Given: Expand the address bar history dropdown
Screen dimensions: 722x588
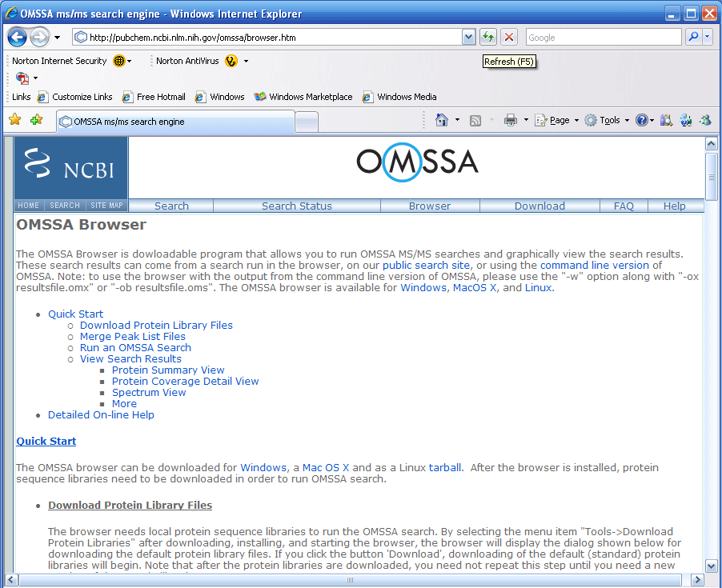Looking at the screenshot, I should (x=468, y=38).
